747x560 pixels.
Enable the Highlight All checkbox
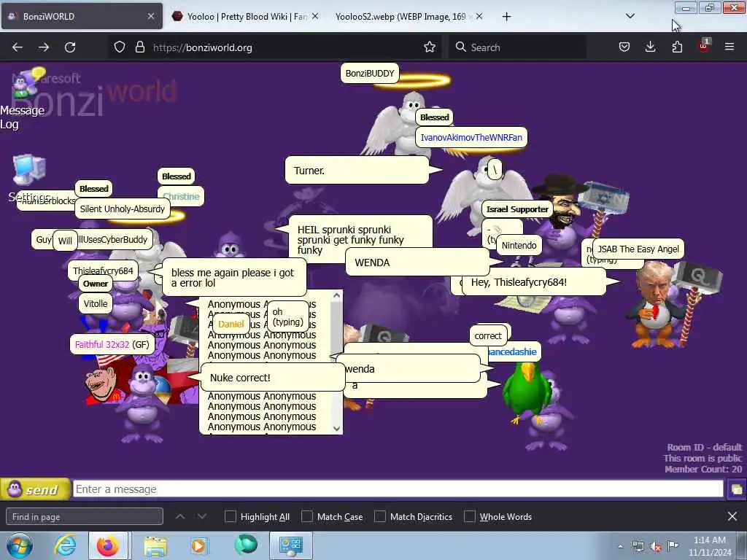[x=231, y=516]
